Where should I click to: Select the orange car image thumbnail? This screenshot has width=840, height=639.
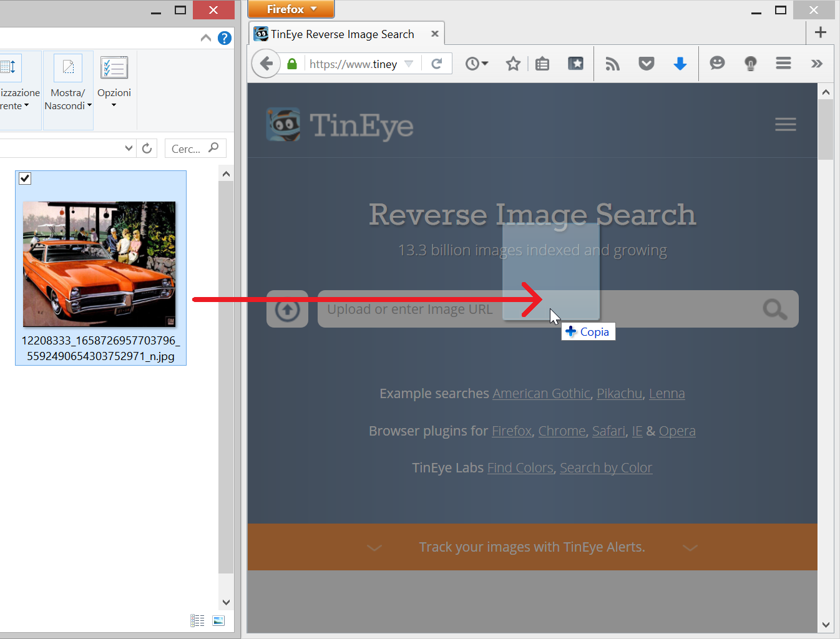point(99,264)
